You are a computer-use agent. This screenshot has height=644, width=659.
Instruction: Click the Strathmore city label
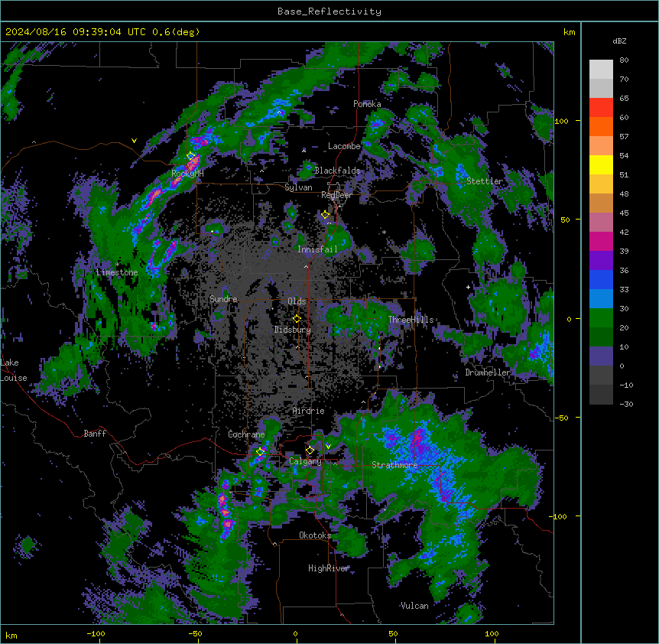click(394, 465)
